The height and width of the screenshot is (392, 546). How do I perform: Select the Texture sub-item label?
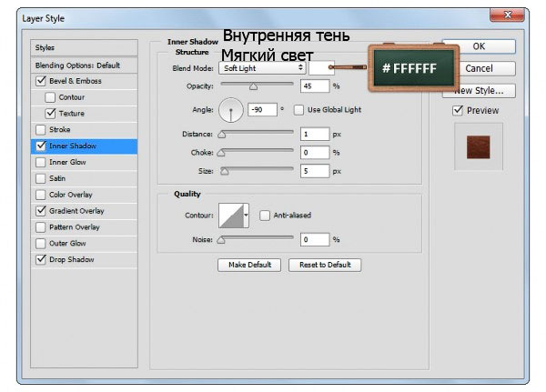pyautogui.click(x=71, y=114)
